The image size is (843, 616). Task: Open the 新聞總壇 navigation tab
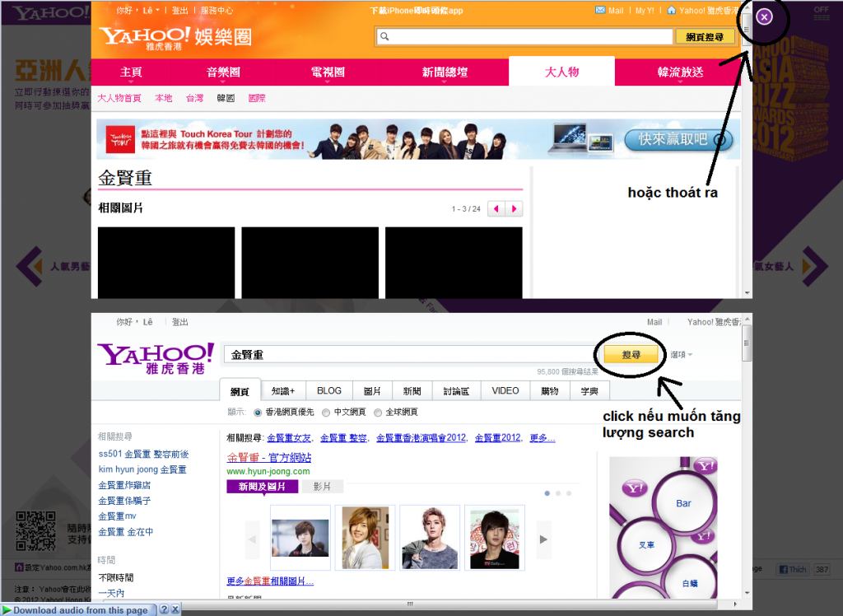[x=445, y=72]
